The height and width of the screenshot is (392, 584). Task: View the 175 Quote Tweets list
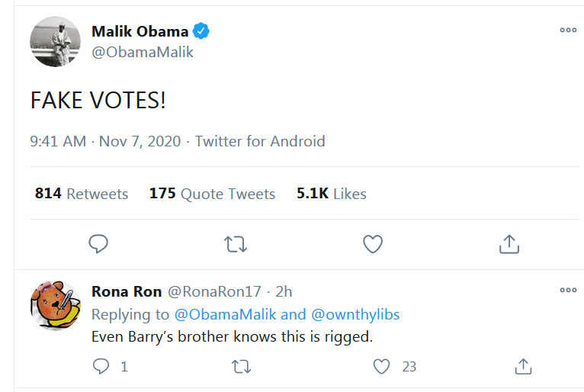point(212,194)
